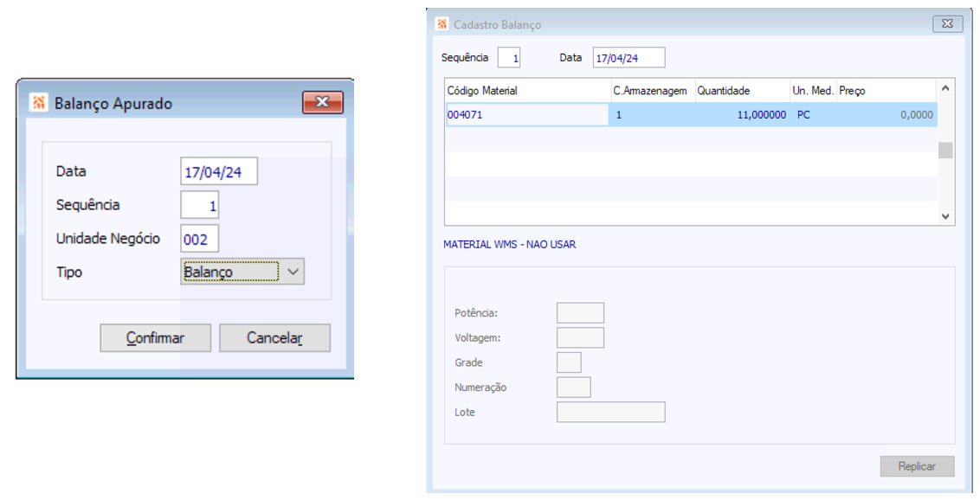Click the C.Armazenagem column header
Viewport: 980px width, 500px height.
[x=653, y=91]
